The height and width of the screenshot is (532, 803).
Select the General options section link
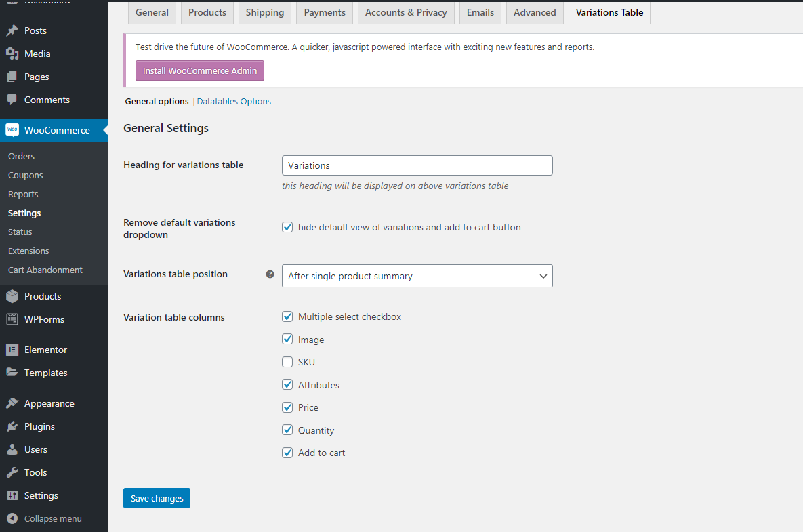click(x=157, y=102)
